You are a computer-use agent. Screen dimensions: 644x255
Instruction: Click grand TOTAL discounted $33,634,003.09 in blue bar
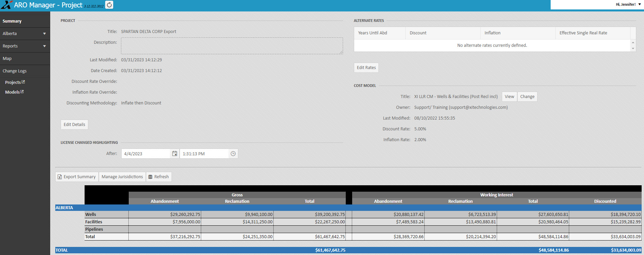(626, 250)
